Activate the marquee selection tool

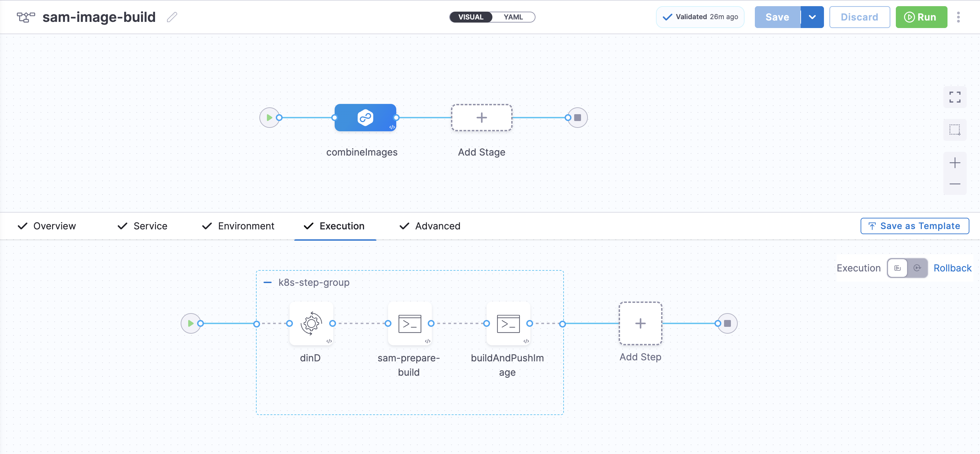click(x=955, y=130)
